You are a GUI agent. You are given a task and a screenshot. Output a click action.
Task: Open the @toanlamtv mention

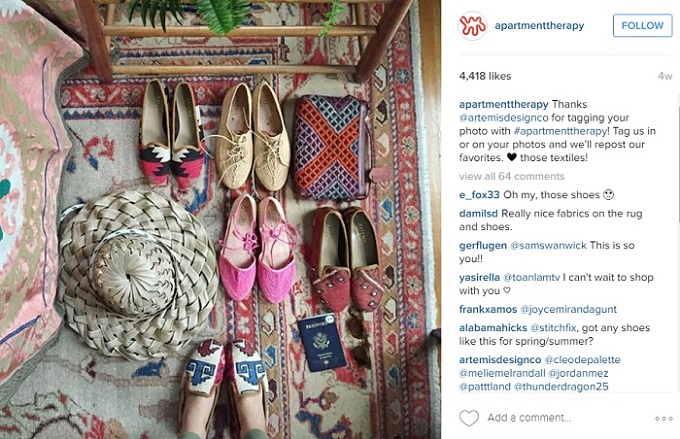click(532, 278)
